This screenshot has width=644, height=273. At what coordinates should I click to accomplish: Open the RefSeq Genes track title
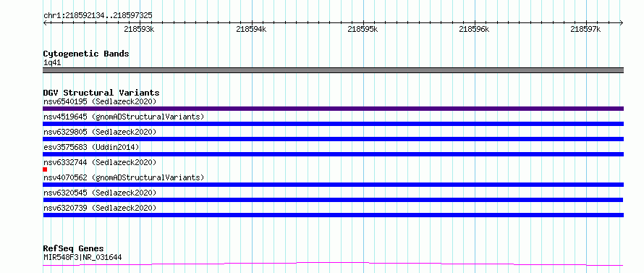pos(73,248)
